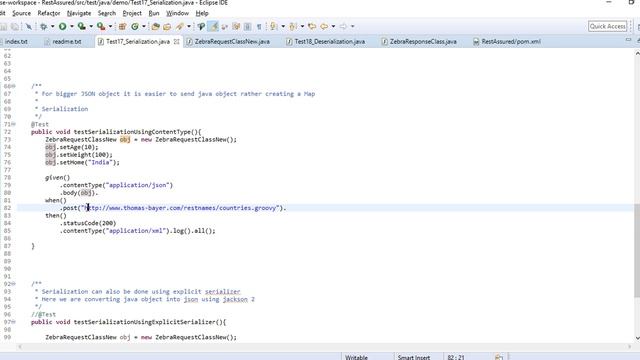
Task: Open the Search menu
Action: 107,13
